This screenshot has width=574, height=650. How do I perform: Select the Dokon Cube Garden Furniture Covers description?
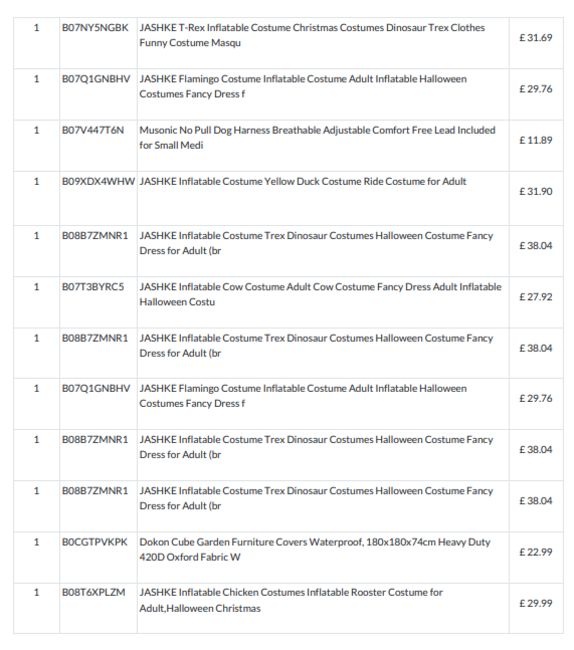coord(315,550)
